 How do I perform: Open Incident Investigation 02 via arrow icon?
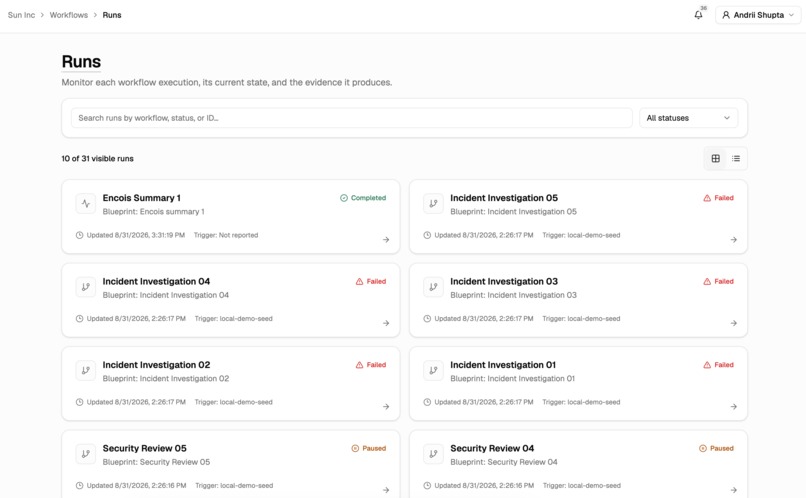click(x=386, y=407)
